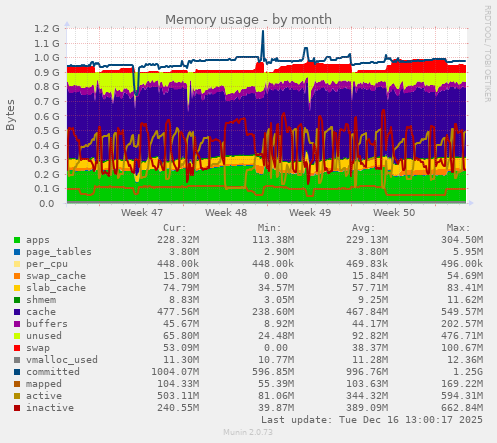This screenshot has width=497, height=443.
Task: Click the 'apps' legend label
Action: [x=38, y=240]
